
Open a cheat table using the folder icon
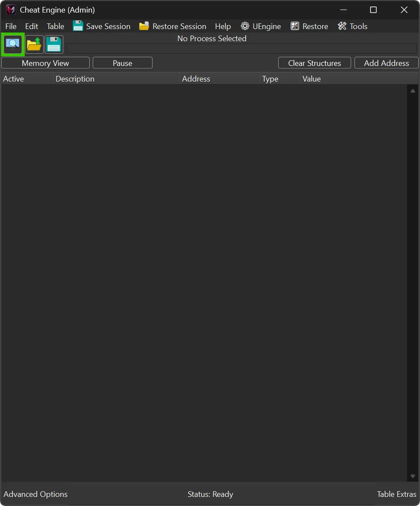click(x=34, y=44)
